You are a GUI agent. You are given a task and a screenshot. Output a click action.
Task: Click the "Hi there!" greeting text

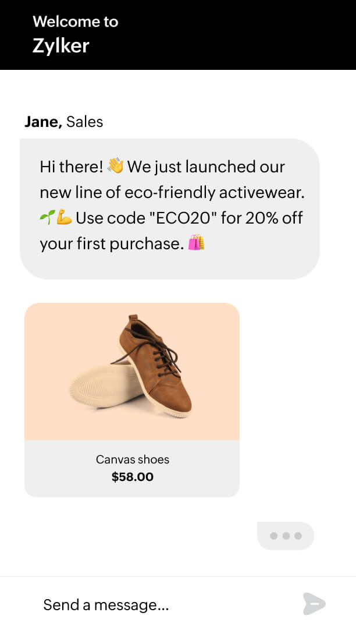72,167
